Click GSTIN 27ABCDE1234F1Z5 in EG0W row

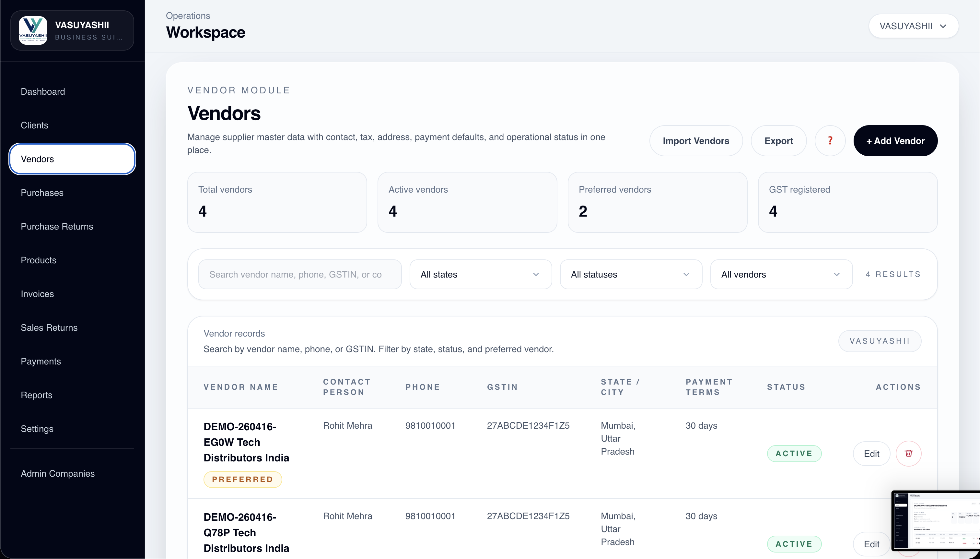[x=528, y=425]
